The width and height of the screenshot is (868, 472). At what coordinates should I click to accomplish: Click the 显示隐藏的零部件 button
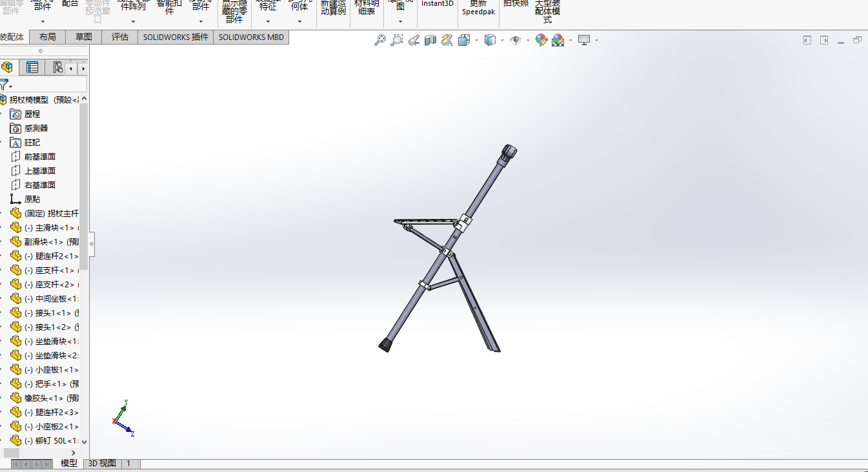click(234, 11)
